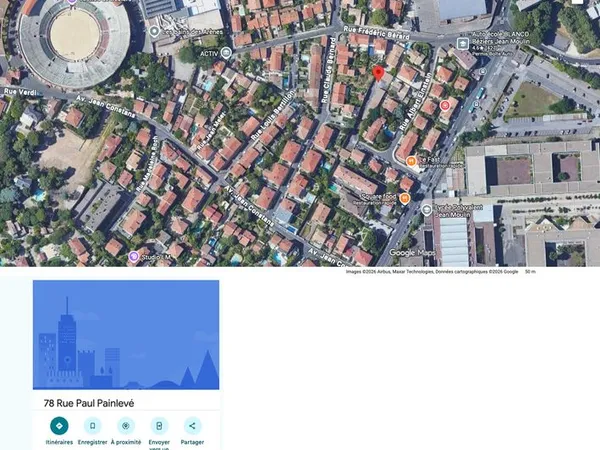
Task: Open the Square food restaurant marker
Action: (x=404, y=198)
